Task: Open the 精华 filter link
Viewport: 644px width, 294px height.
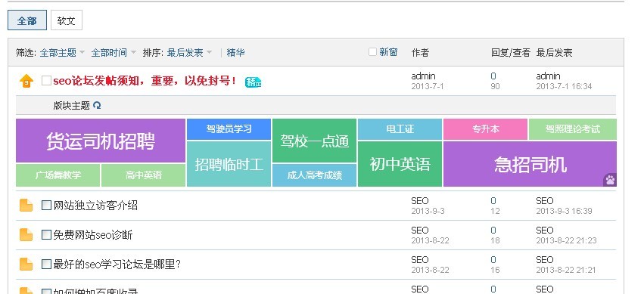Action: (236, 52)
